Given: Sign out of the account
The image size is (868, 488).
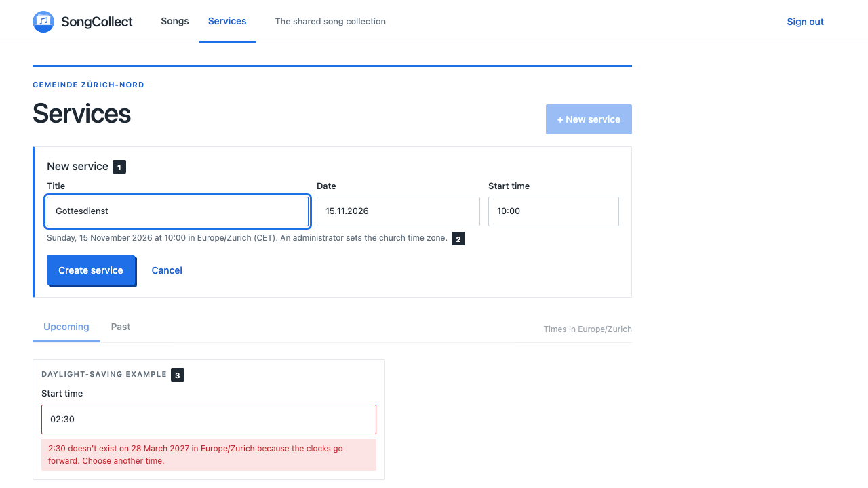Looking at the screenshot, I should click(x=805, y=22).
